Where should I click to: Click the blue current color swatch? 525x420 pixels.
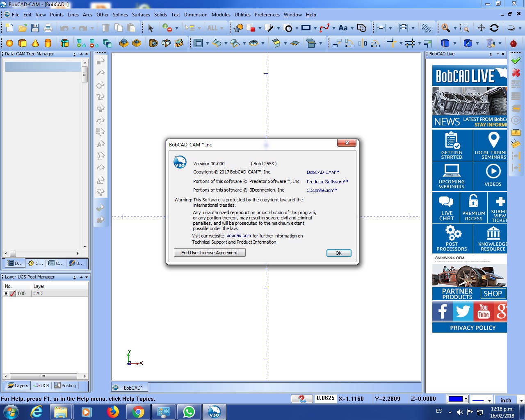point(456,399)
